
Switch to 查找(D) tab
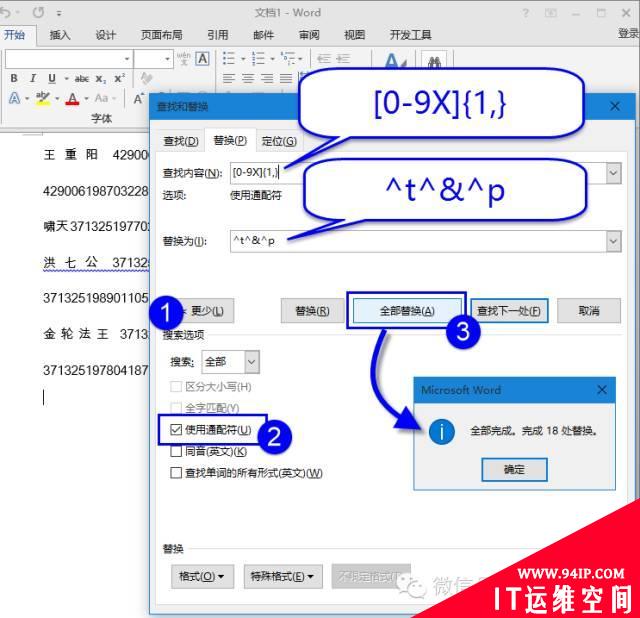click(181, 141)
